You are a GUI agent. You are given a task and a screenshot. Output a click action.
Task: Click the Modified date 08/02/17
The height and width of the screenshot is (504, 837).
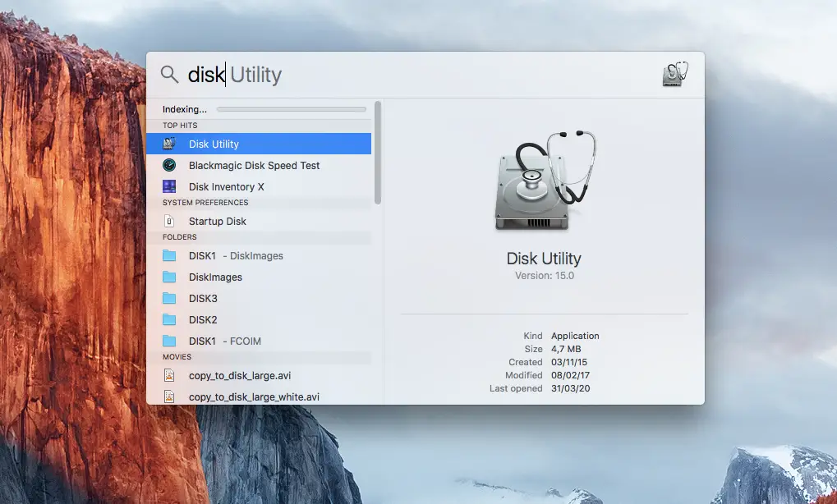[x=570, y=375]
